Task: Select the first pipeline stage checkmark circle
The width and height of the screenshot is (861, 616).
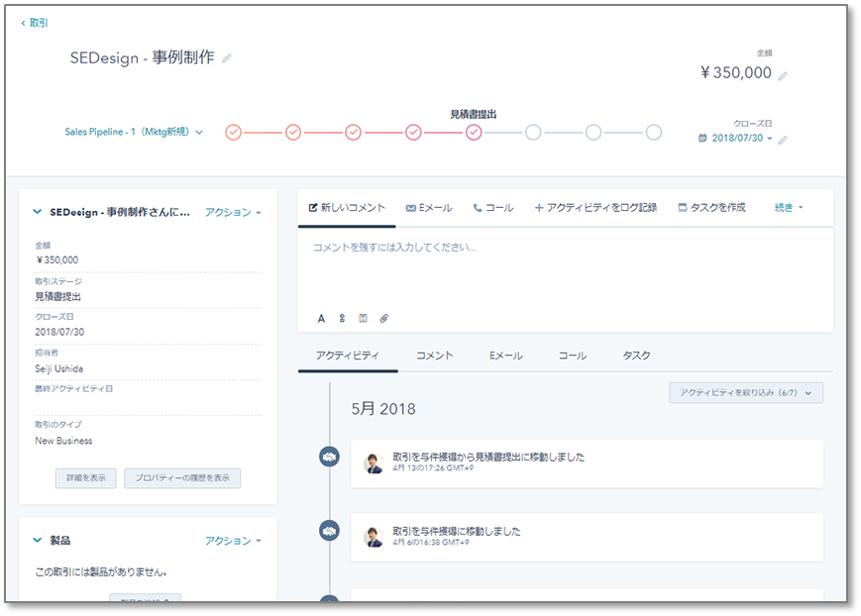Action: pos(233,132)
